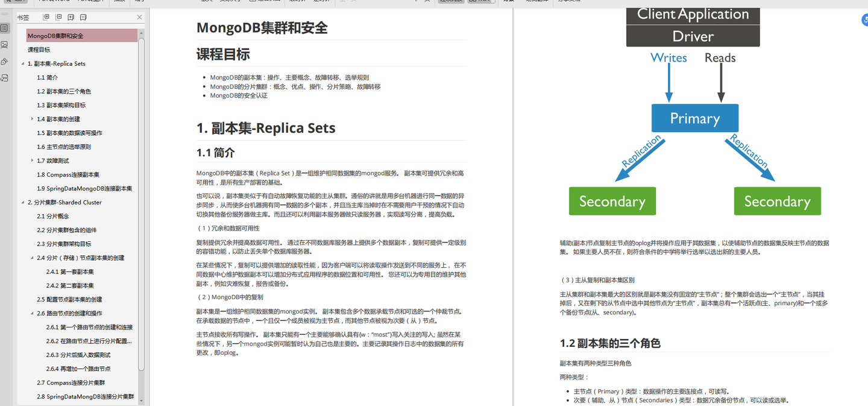
Task: Select "分享文档" in the top menu bar
Action: pyautogui.click(x=570, y=2)
